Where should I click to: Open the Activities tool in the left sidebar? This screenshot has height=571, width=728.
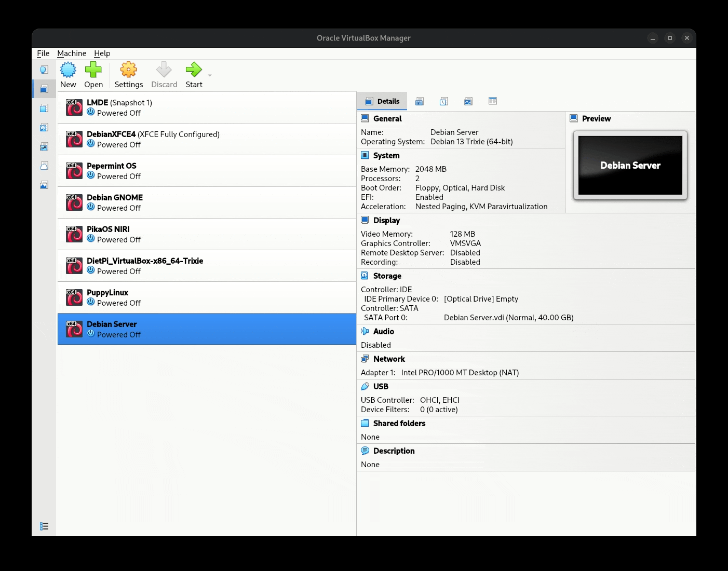click(x=44, y=185)
